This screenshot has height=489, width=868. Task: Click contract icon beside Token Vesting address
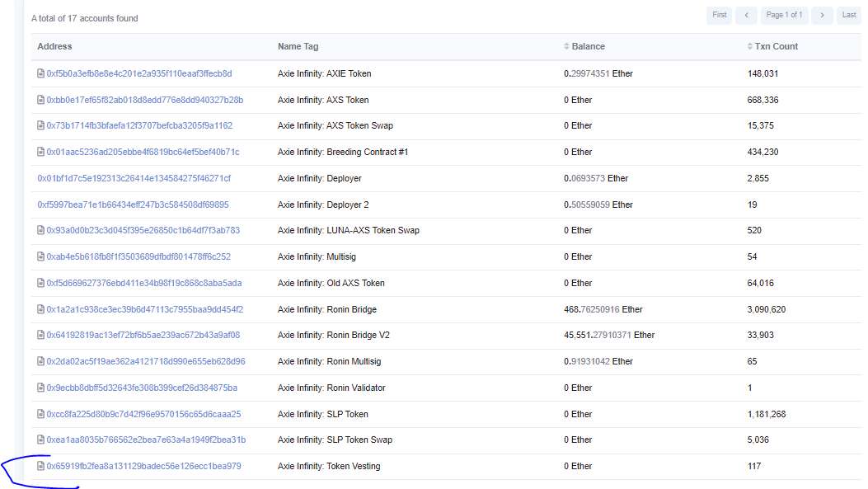pyautogui.click(x=40, y=466)
